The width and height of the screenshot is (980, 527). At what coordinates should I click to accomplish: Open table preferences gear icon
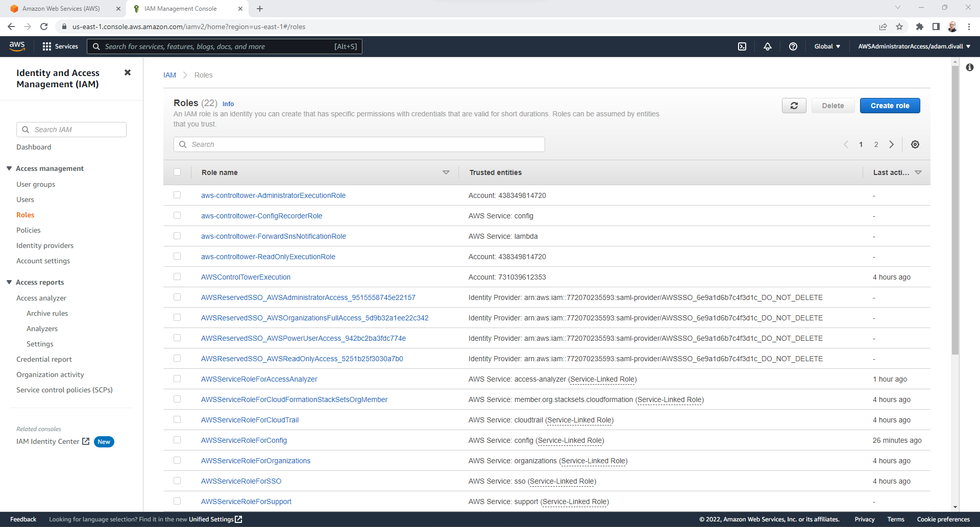915,144
